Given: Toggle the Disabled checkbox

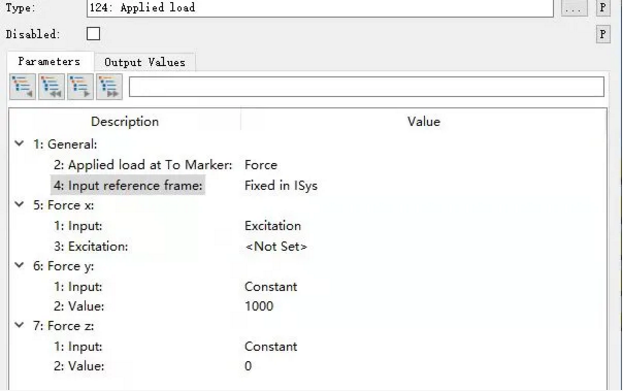Looking at the screenshot, I should [93, 34].
